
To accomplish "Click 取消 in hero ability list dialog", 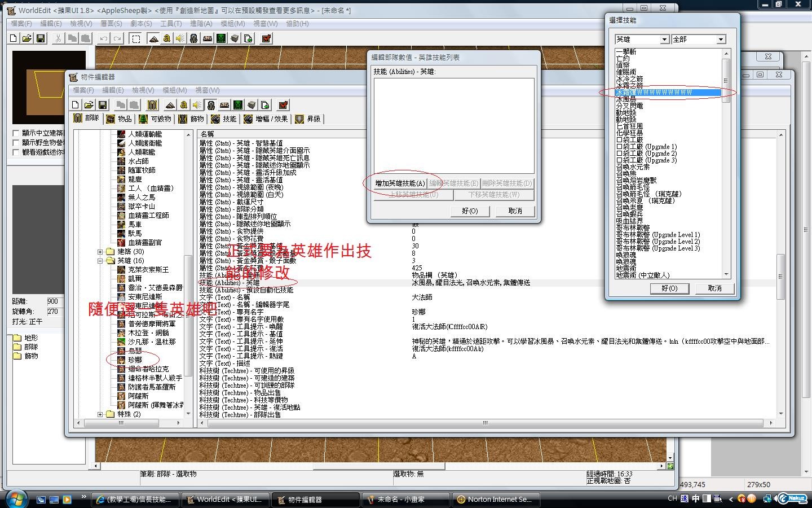I will tap(515, 211).
